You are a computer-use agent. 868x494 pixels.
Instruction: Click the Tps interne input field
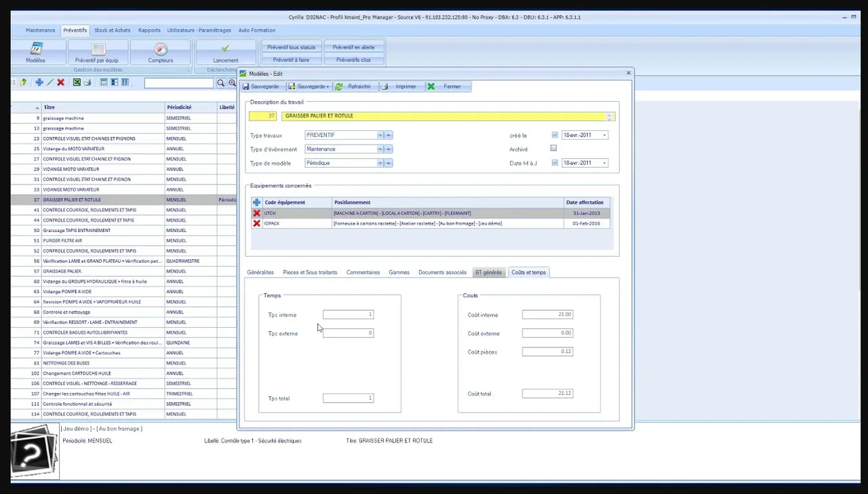348,314
